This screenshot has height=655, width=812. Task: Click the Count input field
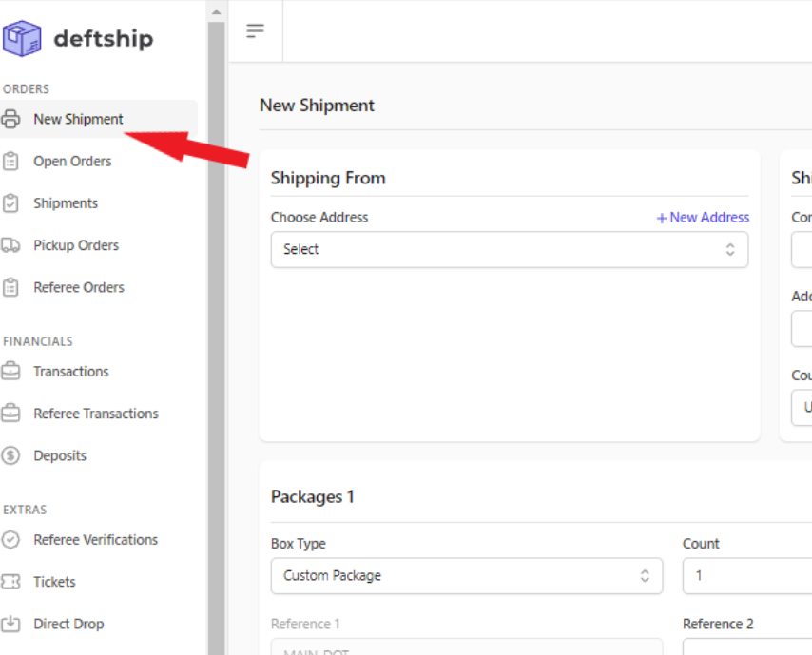click(747, 576)
